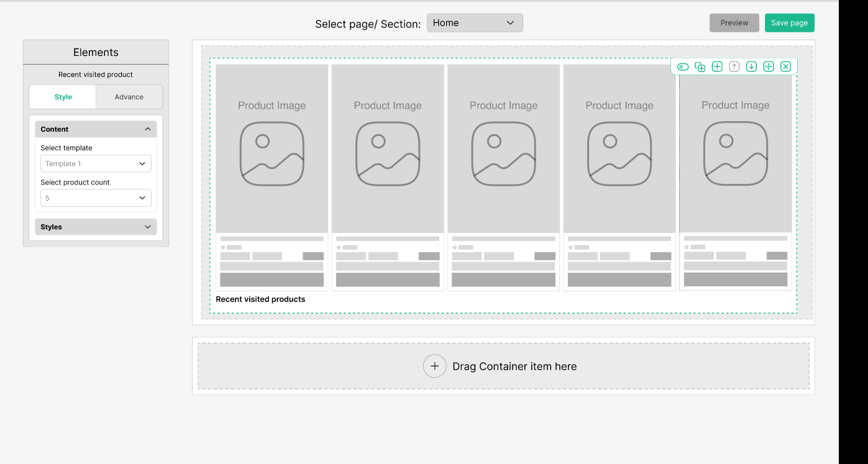Image resolution: width=868 pixels, height=464 pixels.
Task: Click the add element plus icon in toolbar
Action: click(717, 66)
